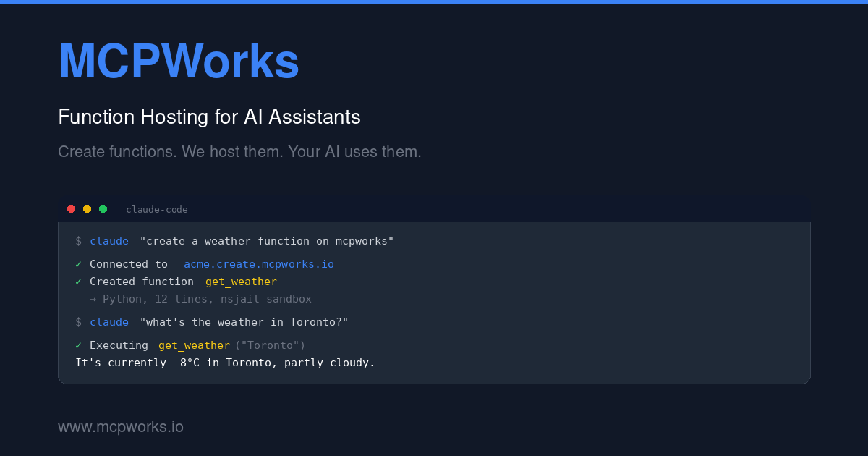This screenshot has width=868, height=456.
Task: Click the ("Toronto") argument text
Action: (270, 345)
